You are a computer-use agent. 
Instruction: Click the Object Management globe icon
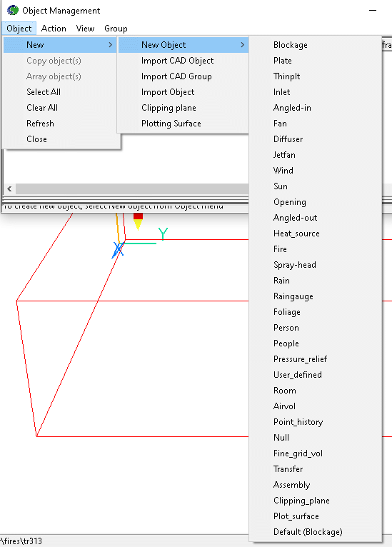pyautogui.click(x=13, y=11)
